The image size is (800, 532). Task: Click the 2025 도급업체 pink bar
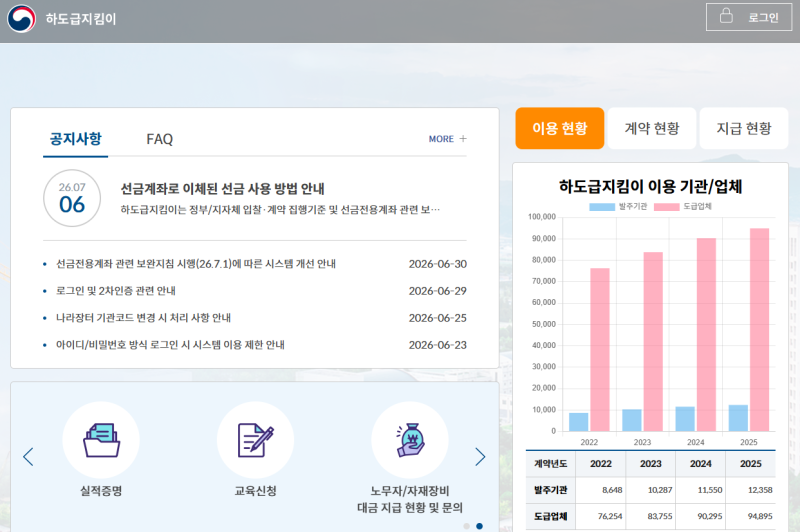click(759, 330)
